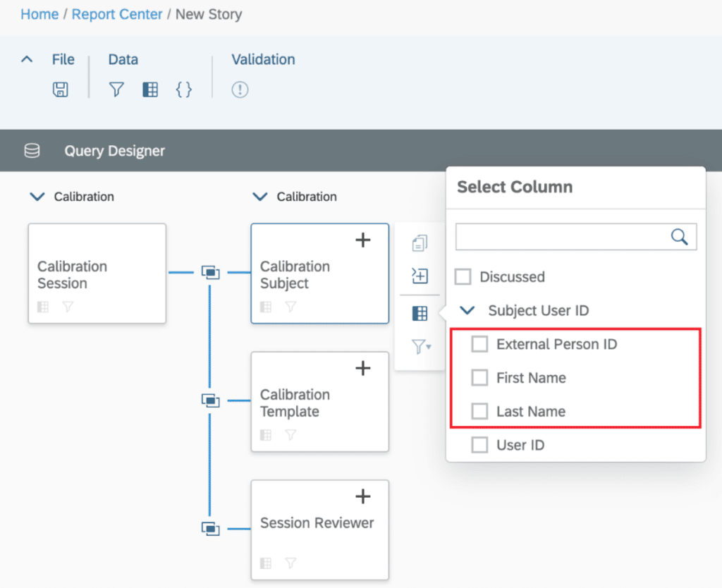Open the table icon under Data
722x588 pixels.
(x=150, y=90)
